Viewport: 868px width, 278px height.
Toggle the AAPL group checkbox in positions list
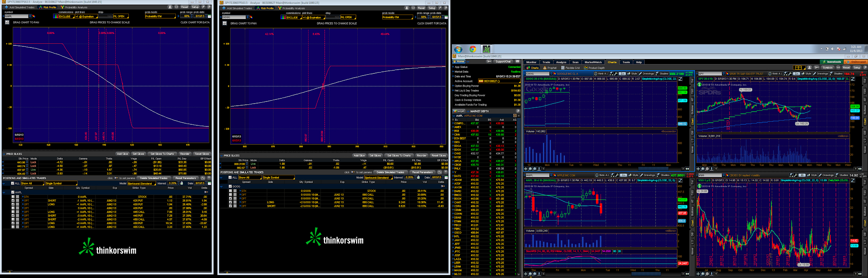(13, 192)
